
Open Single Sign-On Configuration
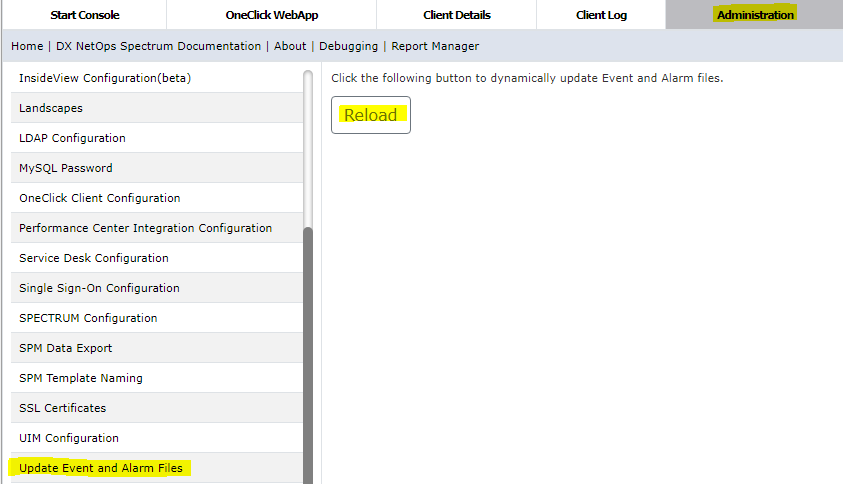pyautogui.click(x=157, y=288)
